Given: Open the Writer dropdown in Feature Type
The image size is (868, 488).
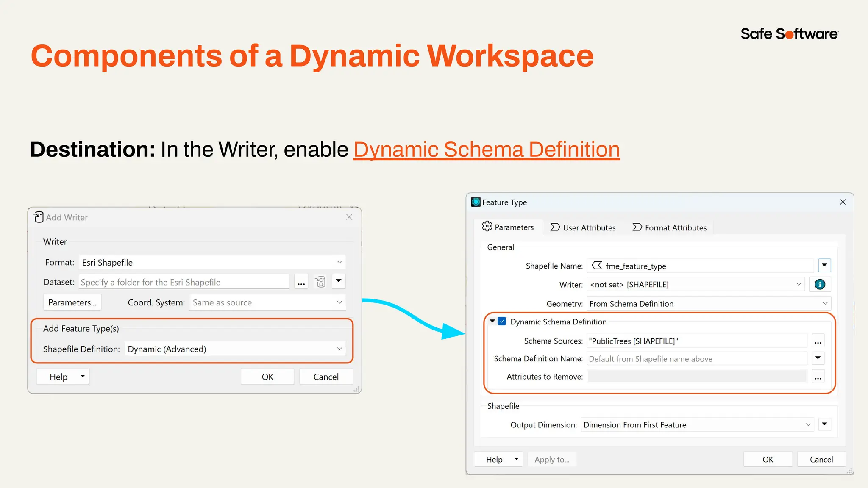Looking at the screenshot, I should point(696,284).
